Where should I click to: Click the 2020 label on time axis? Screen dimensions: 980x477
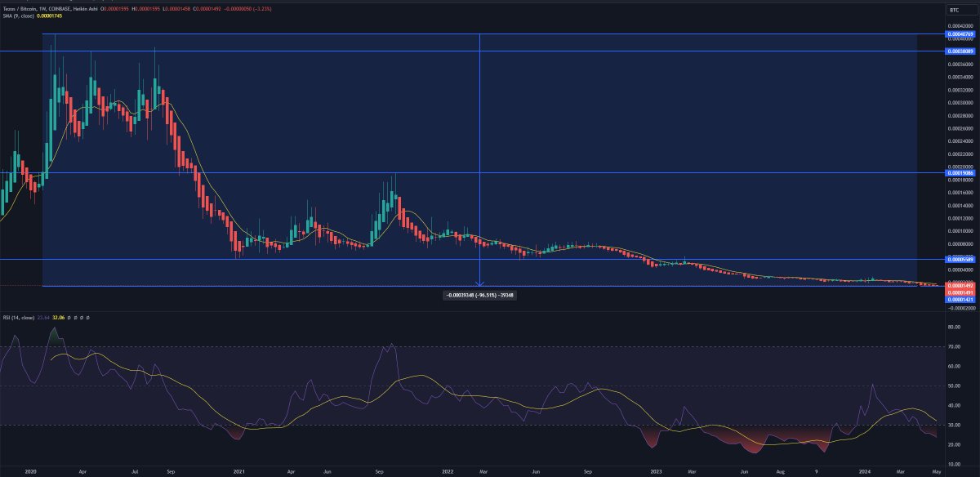pos(30,471)
